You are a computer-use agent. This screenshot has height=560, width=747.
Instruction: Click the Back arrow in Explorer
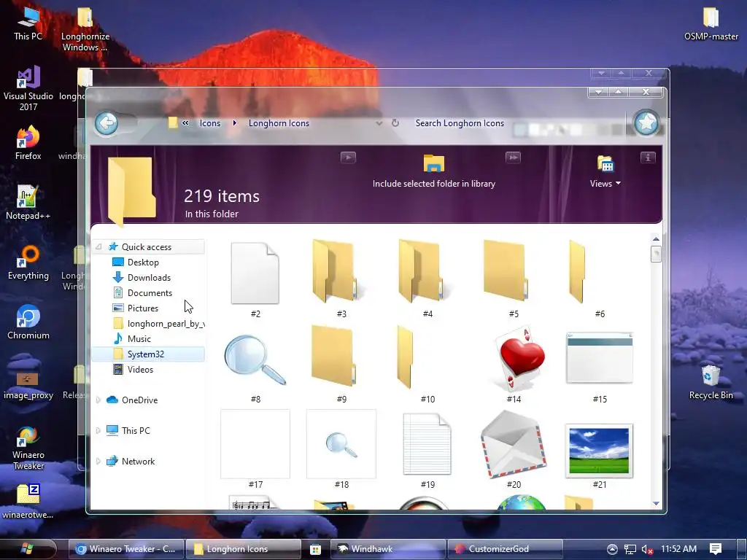point(107,124)
